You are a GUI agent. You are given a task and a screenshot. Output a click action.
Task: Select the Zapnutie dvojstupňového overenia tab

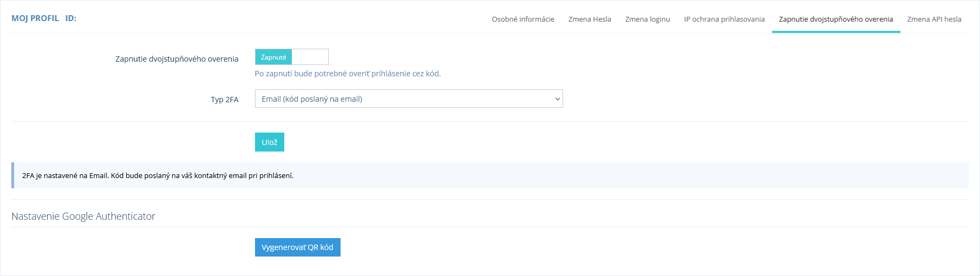click(x=835, y=19)
